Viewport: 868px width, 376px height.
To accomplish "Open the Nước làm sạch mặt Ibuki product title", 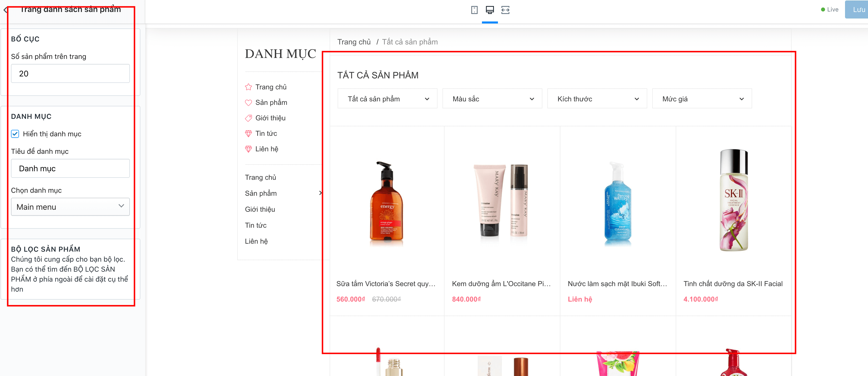I will 617,284.
